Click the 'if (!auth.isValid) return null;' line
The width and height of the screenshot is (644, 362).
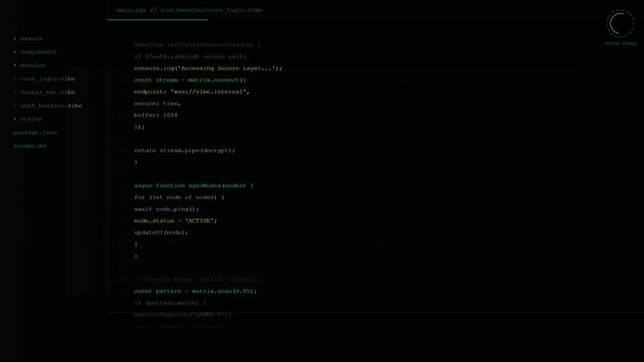pos(190,57)
